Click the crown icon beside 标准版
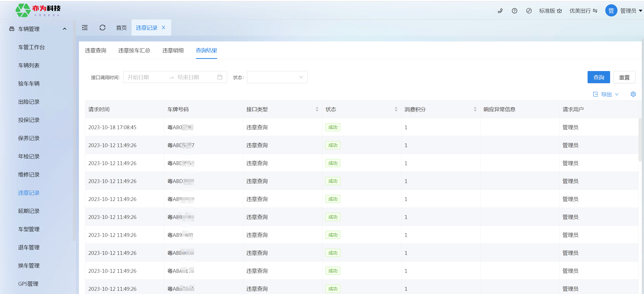Image resolution: width=644 pixels, height=294 pixels. point(559,11)
